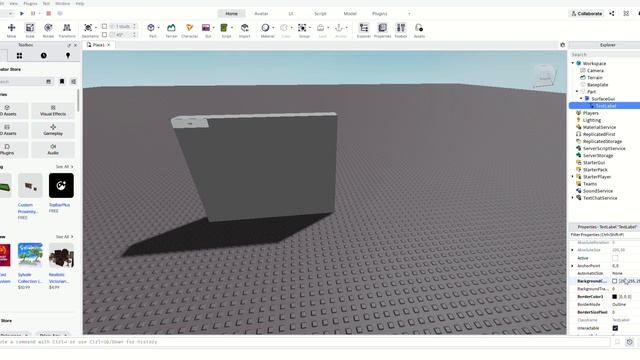Click the Import icon in toolbar
The height and width of the screenshot is (360, 640).
click(244, 30)
